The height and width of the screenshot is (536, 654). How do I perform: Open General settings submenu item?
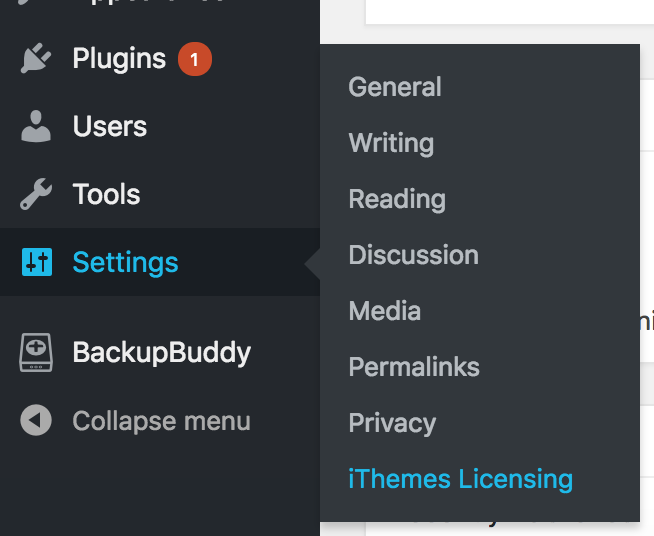[x=395, y=87]
